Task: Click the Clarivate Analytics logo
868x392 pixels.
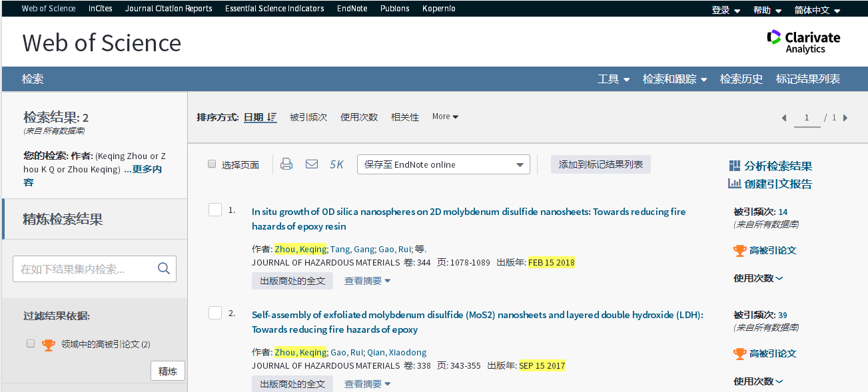Action: tap(803, 41)
